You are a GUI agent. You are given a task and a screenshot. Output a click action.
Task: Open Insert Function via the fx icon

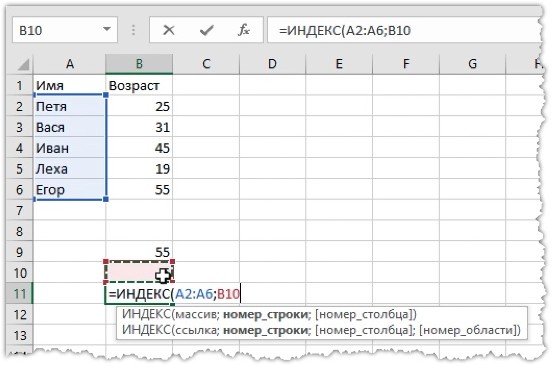244,30
